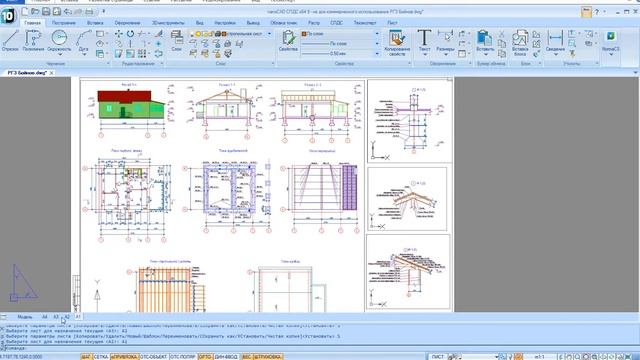Click the Rotate edit tool icon
The image size is (640, 360).
pyautogui.click(x=130, y=33)
